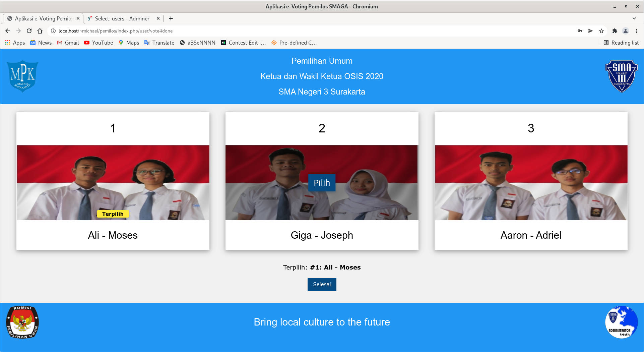Open the browser Extensions puzzle icon
The width and height of the screenshot is (644, 352).
(615, 31)
